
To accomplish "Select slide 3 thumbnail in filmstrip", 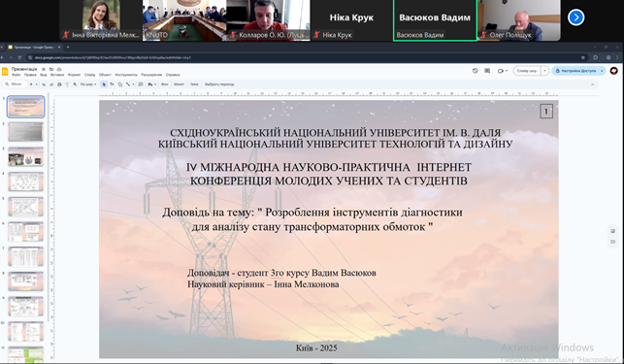I will [x=26, y=156].
